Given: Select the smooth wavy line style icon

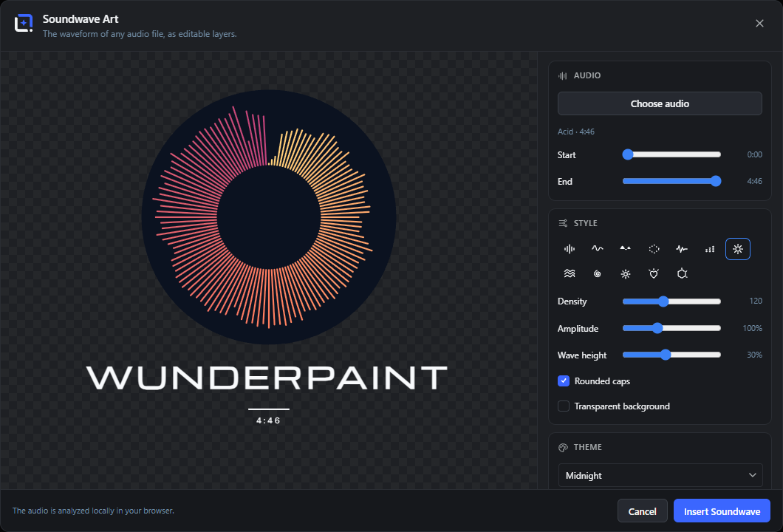Looking at the screenshot, I should (598, 249).
